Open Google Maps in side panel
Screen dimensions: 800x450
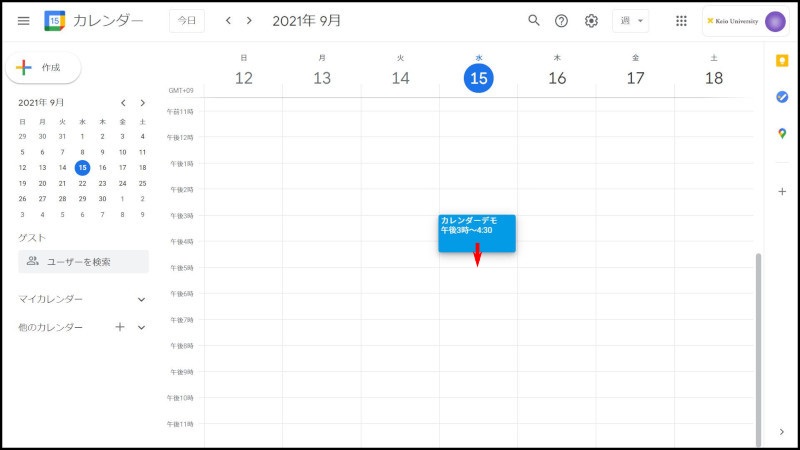click(x=782, y=133)
